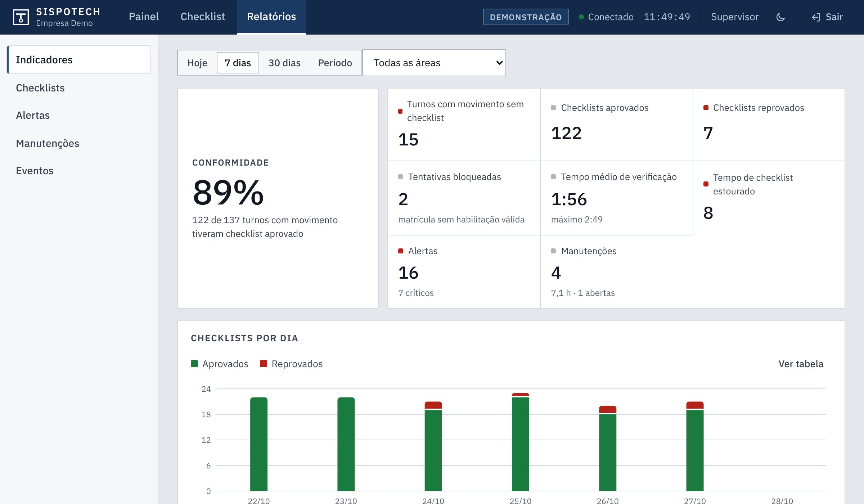
Task: Click the Sair logout arrow icon
Action: (x=816, y=17)
